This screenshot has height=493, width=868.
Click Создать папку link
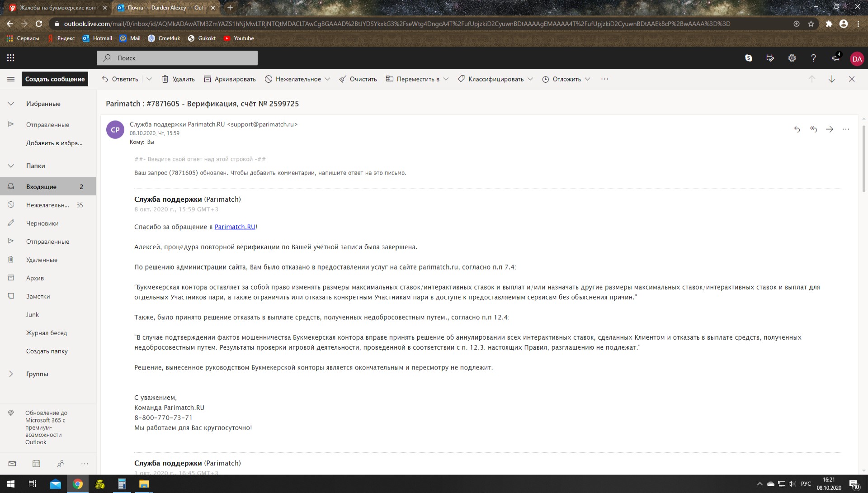coord(47,351)
